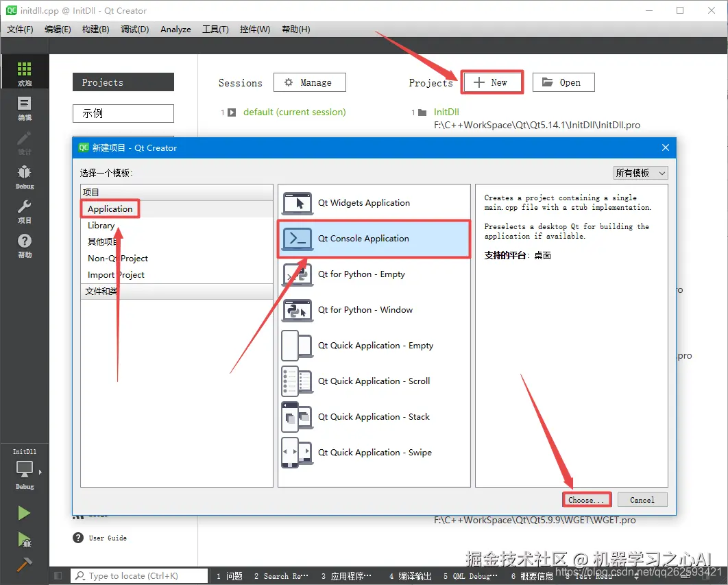Viewport: 728px width, 585px height.
Task: Open the 工具(T) menu
Action: coord(215,29)
